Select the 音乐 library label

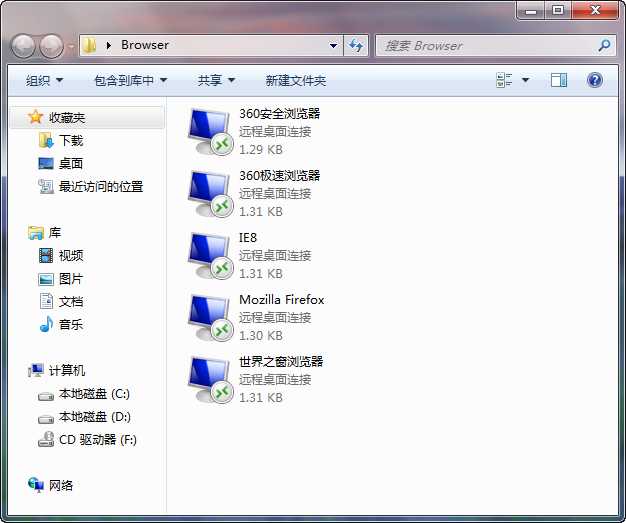pos(71,324)
